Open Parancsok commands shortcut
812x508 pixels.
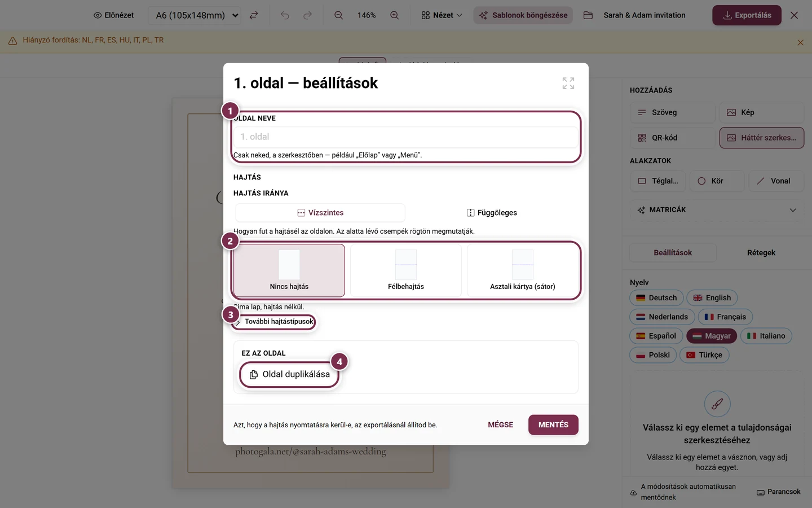tap(779, 492)
